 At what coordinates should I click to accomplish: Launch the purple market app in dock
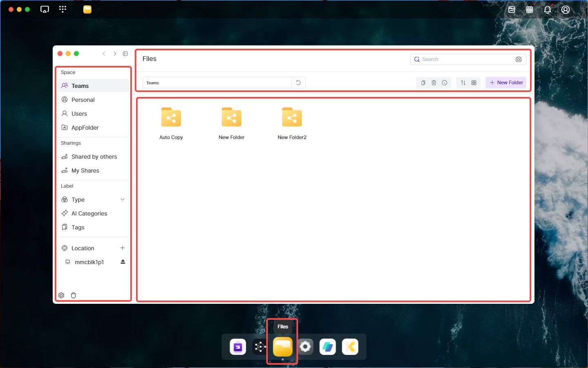point(238,347)
